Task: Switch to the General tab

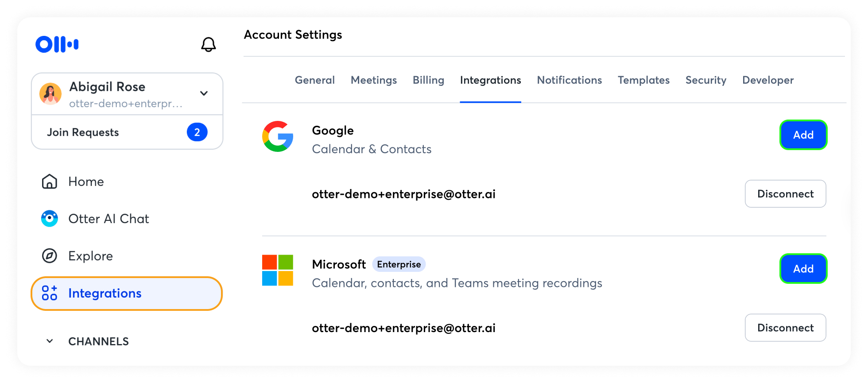Action: [315, 80]
